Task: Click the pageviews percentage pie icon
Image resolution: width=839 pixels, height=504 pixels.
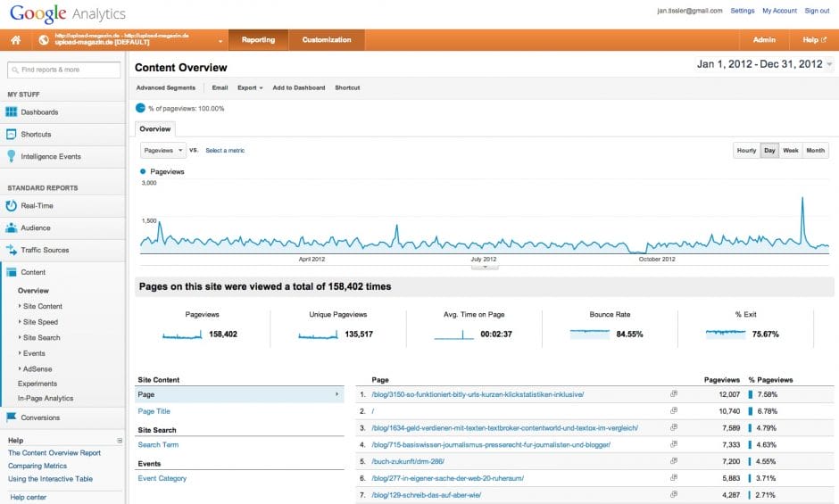Action: (x=140, y=108)
